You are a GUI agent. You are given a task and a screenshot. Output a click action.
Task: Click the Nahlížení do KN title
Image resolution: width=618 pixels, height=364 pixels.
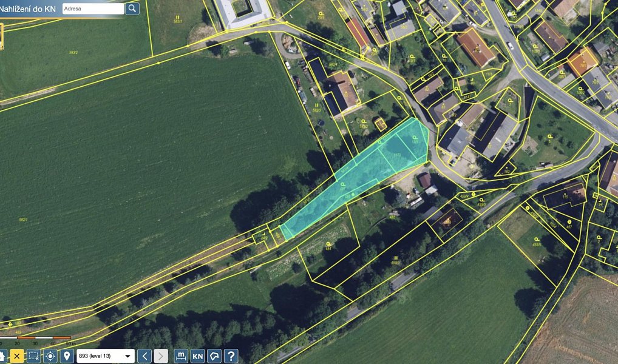tap(27, 8)
